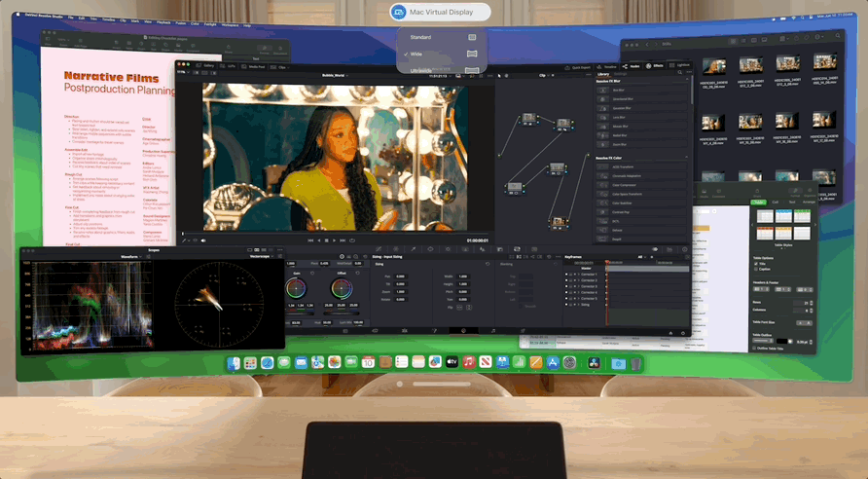Image resolution: width=868 pixels, height=479 pixels.
Task: Jump to first frame in viewer transport
Action: coord(310,240)
